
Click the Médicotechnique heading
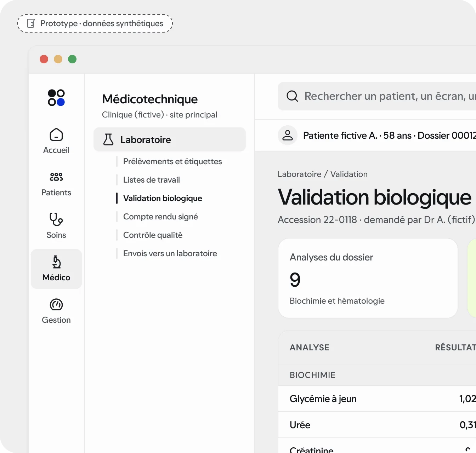(x=150, y=99)
